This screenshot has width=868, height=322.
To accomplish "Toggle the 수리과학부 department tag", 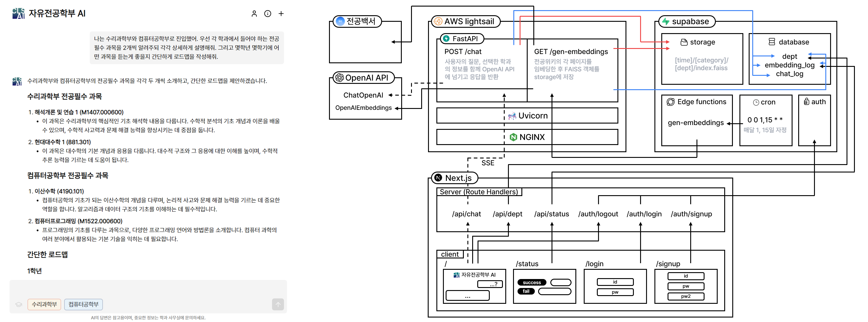I will coord(44,304).
